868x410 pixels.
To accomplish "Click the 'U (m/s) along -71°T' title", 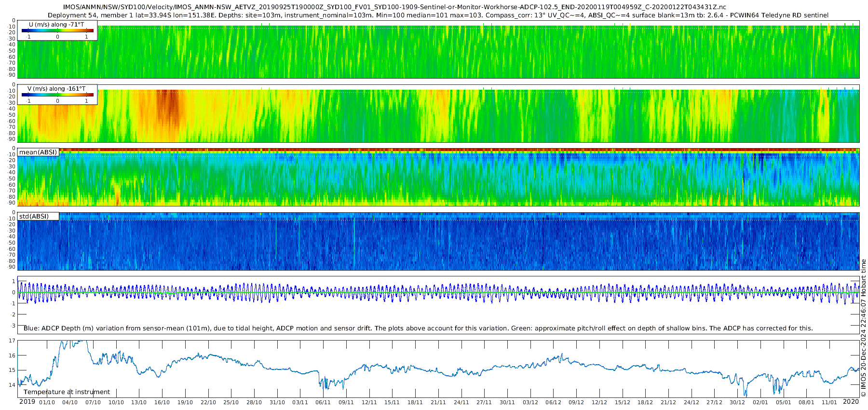I will pos(56,25).
